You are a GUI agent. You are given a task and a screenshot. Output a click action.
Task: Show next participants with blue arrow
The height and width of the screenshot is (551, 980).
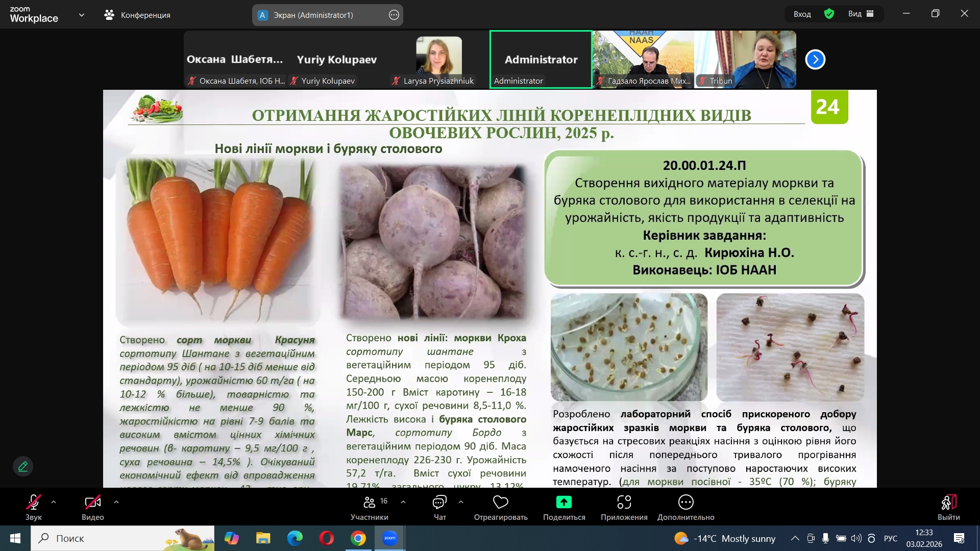[x=815, y=60]
